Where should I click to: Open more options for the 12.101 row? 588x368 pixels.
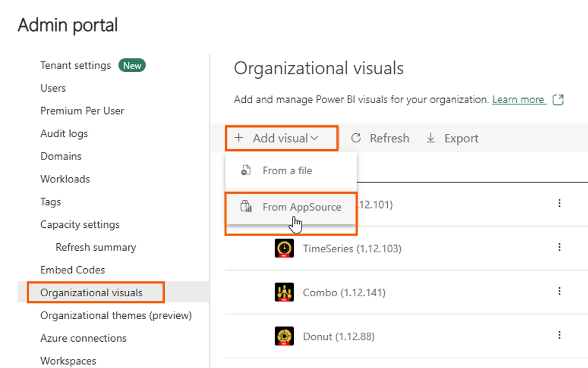tap(559, 203)
